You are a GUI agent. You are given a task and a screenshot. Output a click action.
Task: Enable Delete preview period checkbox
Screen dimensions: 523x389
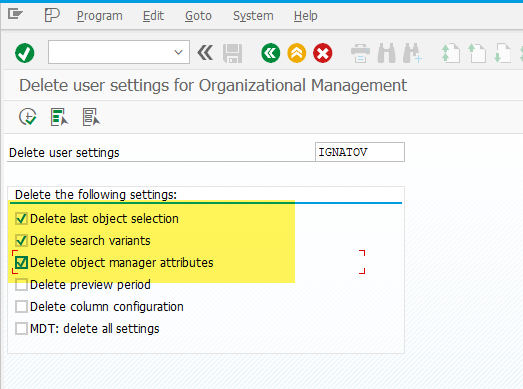(21, 285)
